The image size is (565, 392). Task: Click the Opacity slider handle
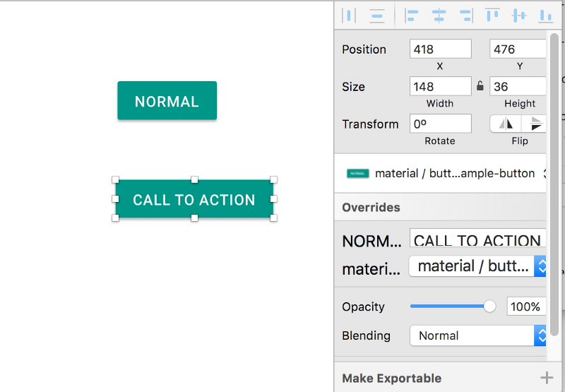(x=489, y=307)
